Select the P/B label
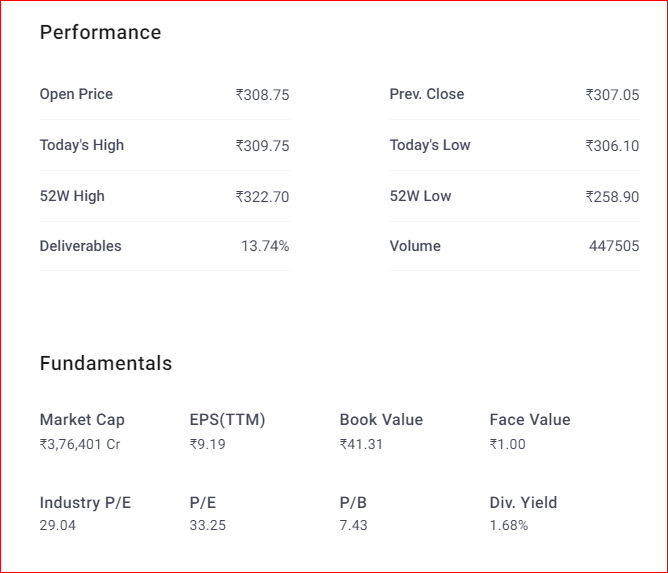 [354, 502]
